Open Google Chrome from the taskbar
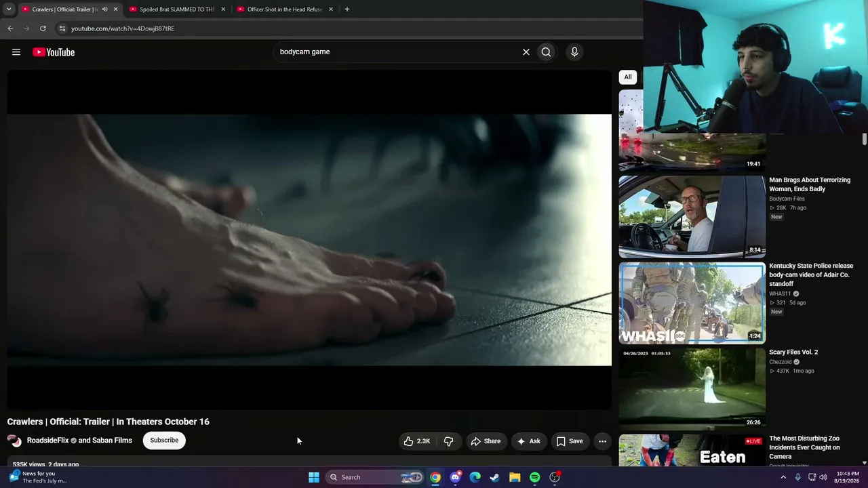 click(x=435, y=477)
